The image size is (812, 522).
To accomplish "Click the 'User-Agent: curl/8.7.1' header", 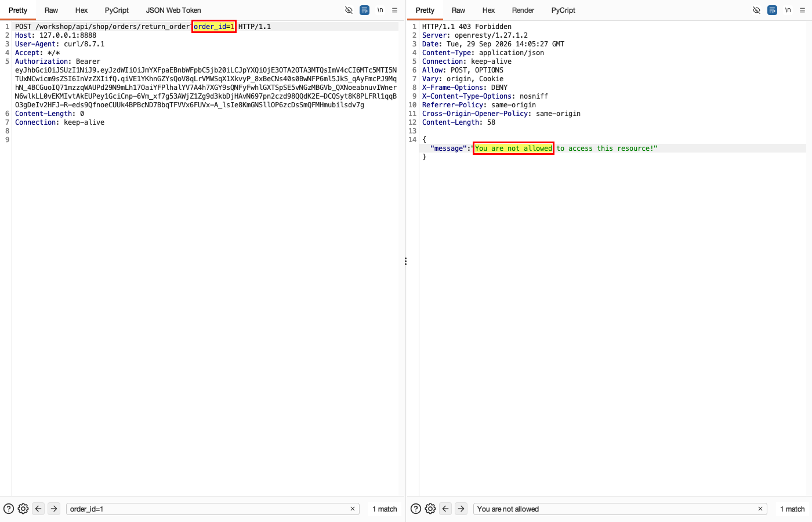I will (x=60, y=44).
